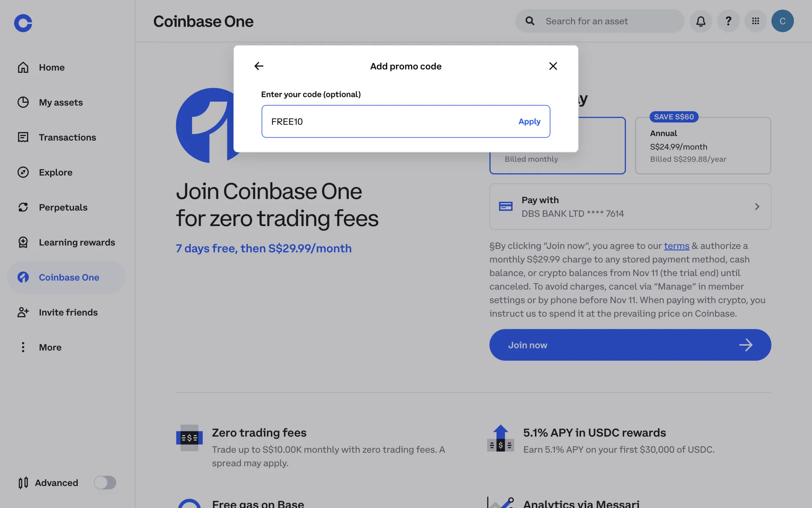This screenshot has width=812, height=508.
Task: Click the user profile avatar C
Action: 782,21
